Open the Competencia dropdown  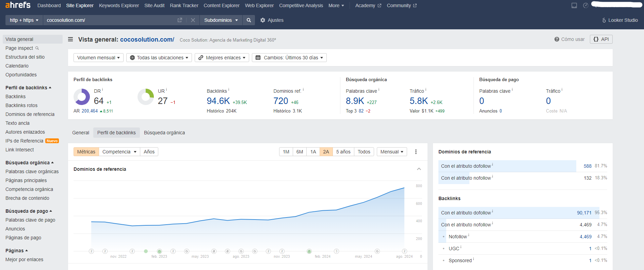coord(119,152)
